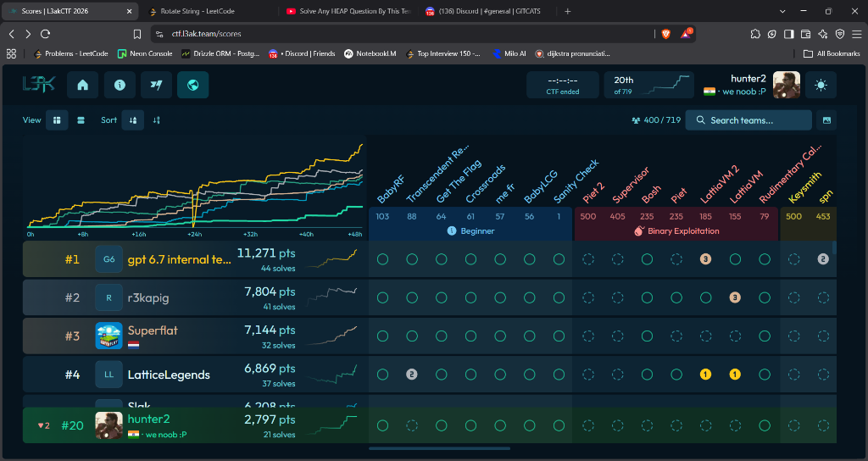868x461 pixels.
Task: Click gpt 6.7 third-place badge under LattiaVM 2
Action: coord(705,259)
